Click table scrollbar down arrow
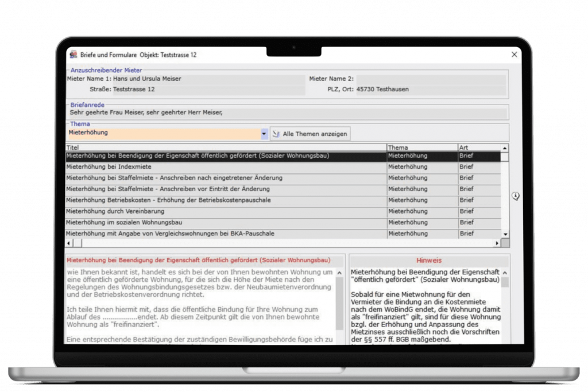 point(505,234)
